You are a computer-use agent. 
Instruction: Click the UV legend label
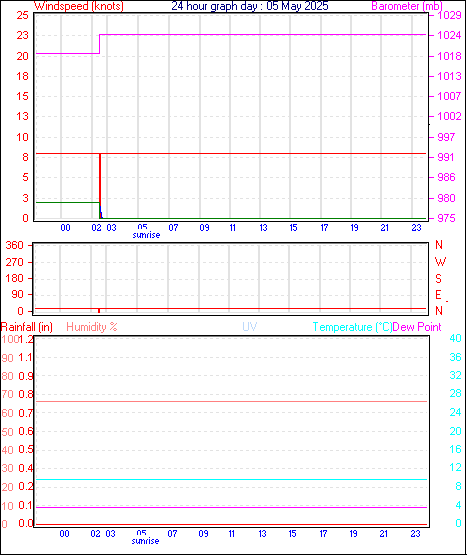pos(250,327)
